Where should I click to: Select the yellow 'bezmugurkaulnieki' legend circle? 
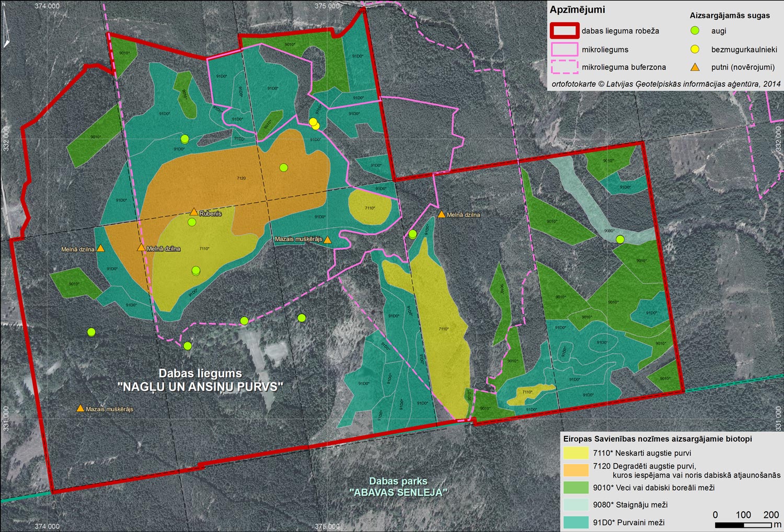click(x=695, y=49)
